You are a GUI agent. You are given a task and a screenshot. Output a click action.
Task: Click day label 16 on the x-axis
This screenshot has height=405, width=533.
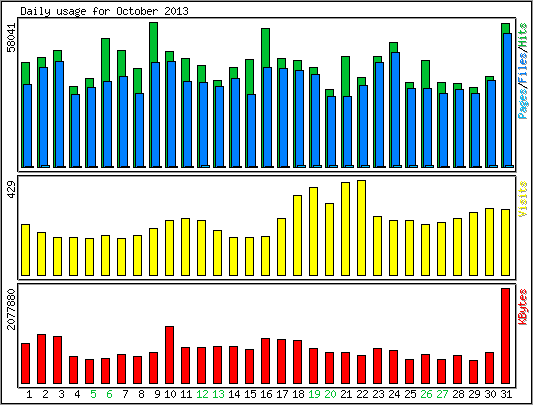pyautogui.click(x=266, y=394)
